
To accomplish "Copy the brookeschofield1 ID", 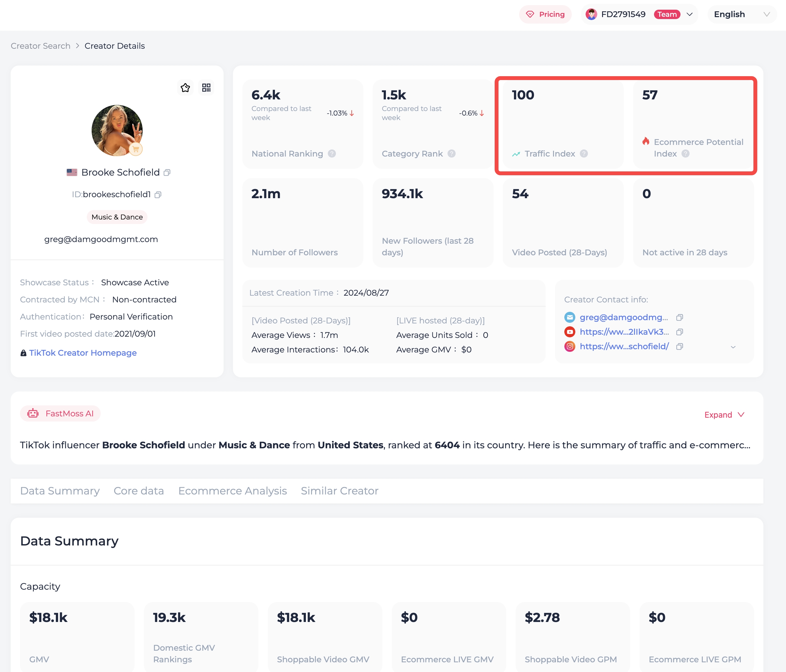I will (158, 195).
